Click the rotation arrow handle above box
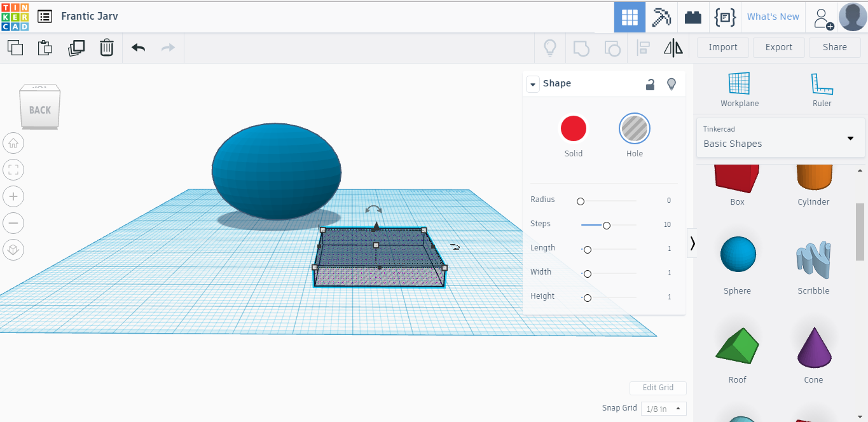868x422 pixels. point(373,209)
